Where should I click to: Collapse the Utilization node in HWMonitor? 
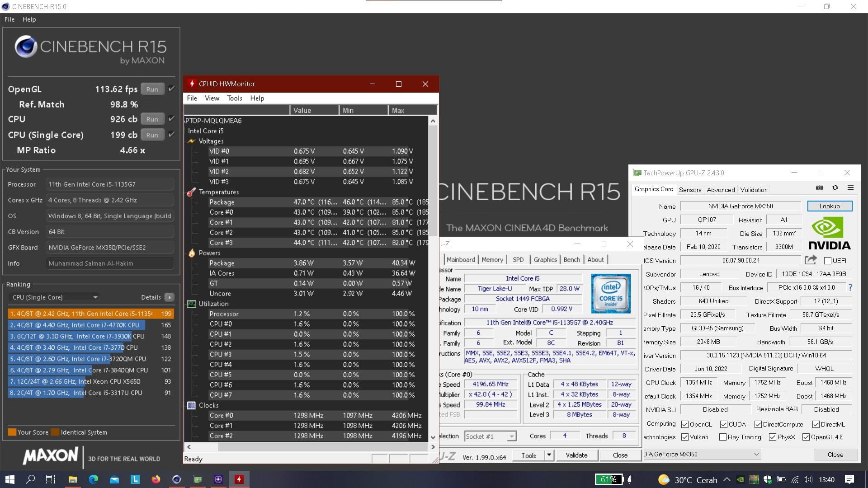point(192,304)
